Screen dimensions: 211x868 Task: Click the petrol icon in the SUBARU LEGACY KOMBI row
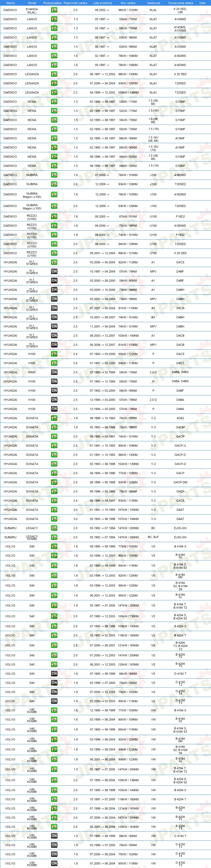tap(54, 537)
